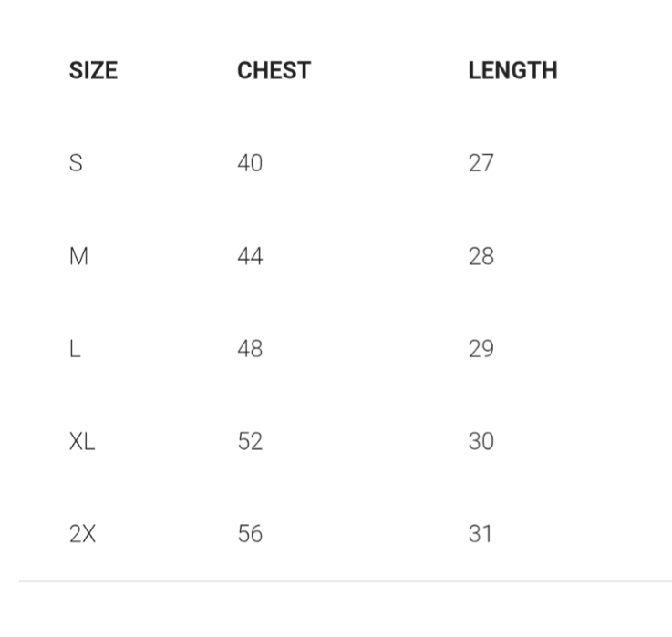Image resolution: width=672 pixels, height=637 pixels.
Task: Select the L size label
Action: click(75, 349)
